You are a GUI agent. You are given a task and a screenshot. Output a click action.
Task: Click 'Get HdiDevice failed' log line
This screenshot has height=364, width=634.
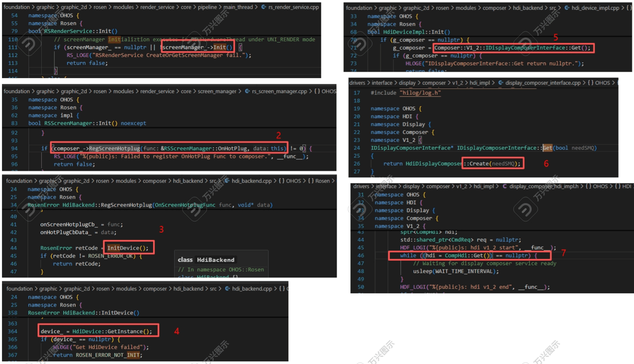point(100,347)
